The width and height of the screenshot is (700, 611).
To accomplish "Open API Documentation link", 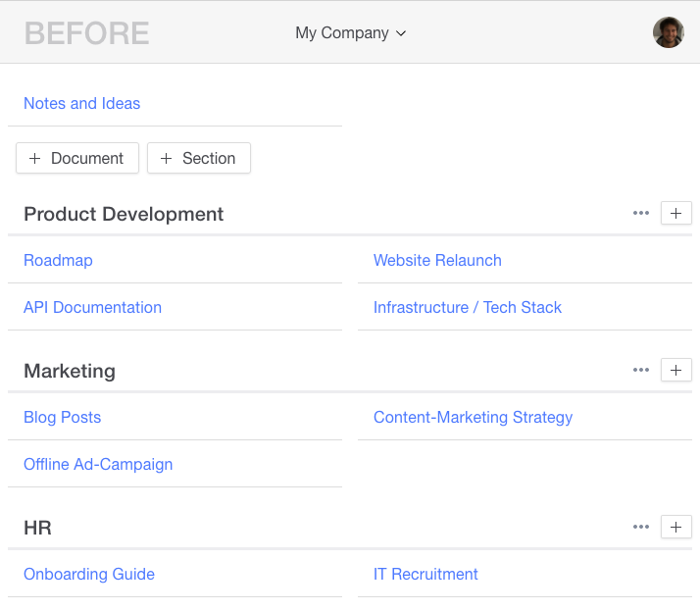I will [x=92, y=307].
